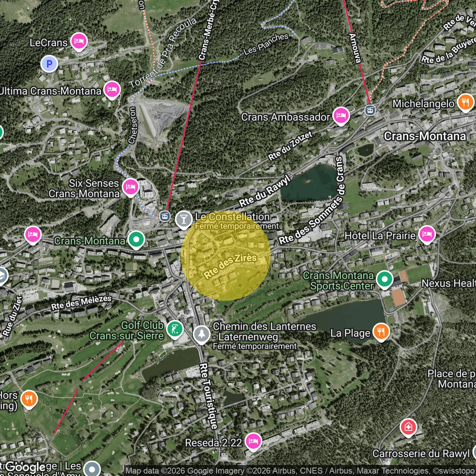Screen dimensions: 476x476
Task: Click the Reseda 2.22 hotel pin
Action: pyautogui.click(x=253, y=442)
